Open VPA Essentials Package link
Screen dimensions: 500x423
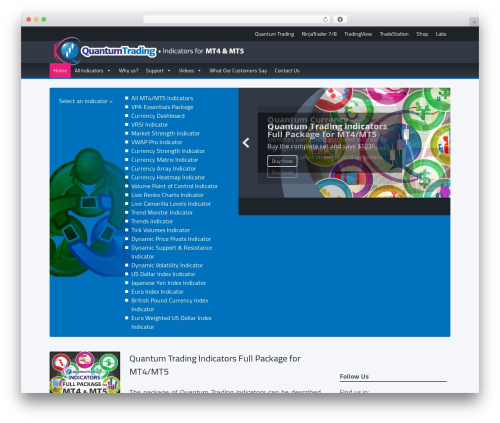162,107
